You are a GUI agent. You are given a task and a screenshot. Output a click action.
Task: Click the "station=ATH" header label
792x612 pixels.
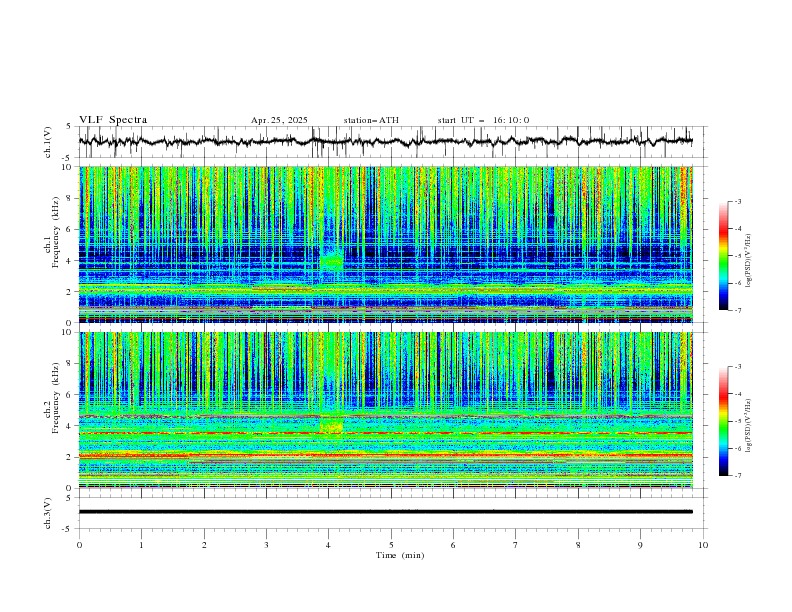point(371,120)
